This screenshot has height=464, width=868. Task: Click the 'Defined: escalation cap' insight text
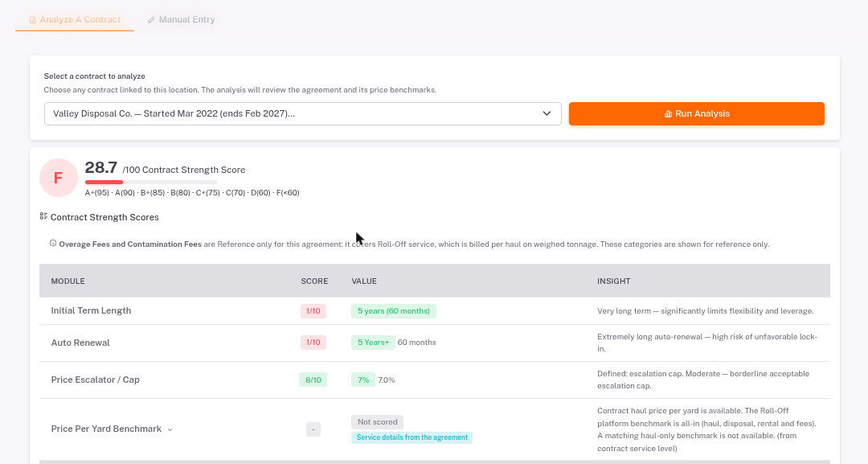pos(703,380)
